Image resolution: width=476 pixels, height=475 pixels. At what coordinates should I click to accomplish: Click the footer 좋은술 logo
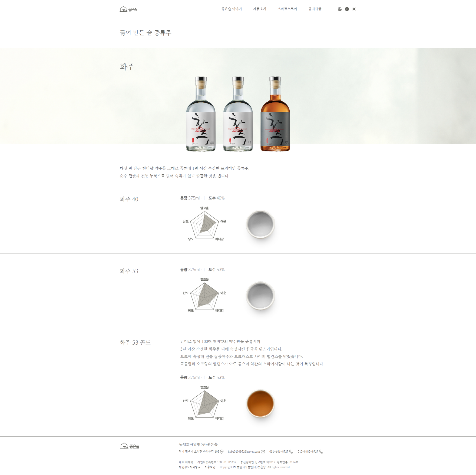tap(130, 446)
